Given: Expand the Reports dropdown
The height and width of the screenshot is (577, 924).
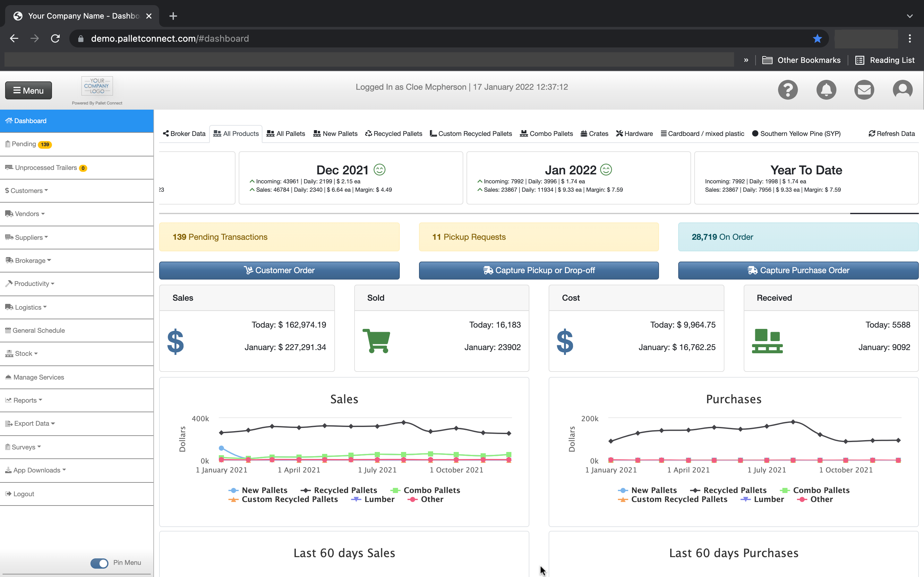Looking at the screenshot, I should 24,400.
